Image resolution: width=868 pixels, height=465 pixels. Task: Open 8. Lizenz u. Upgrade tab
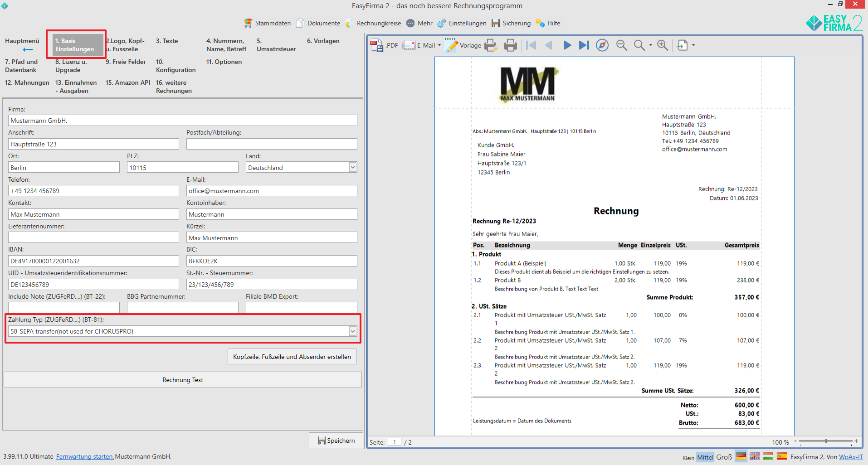coord(71,66)
